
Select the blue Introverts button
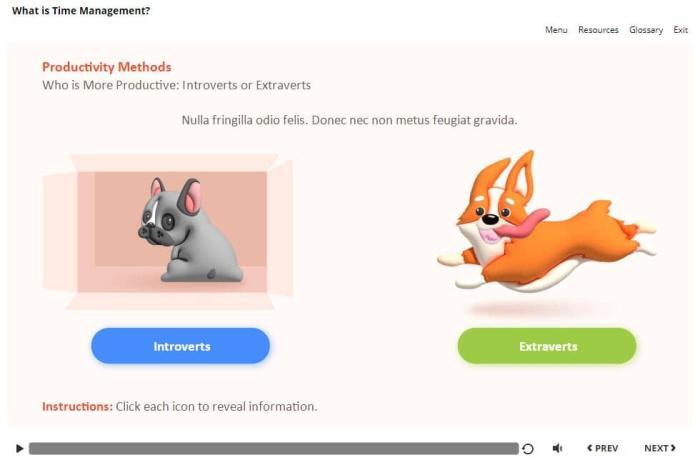[x=181, y=346]
